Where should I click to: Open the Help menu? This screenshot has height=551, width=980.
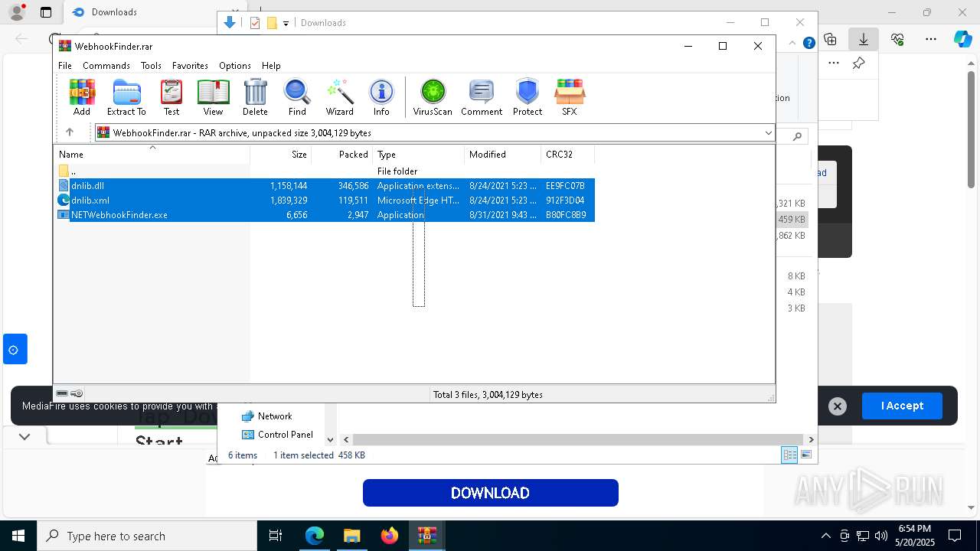[271, 66]
